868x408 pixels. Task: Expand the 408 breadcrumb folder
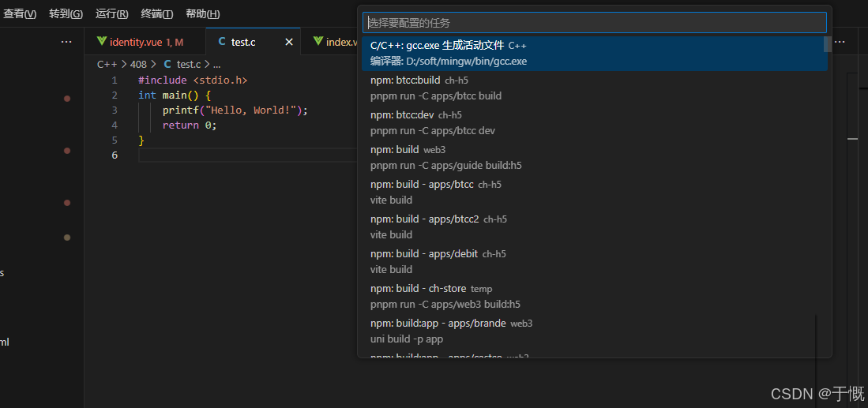pos(138,64)
